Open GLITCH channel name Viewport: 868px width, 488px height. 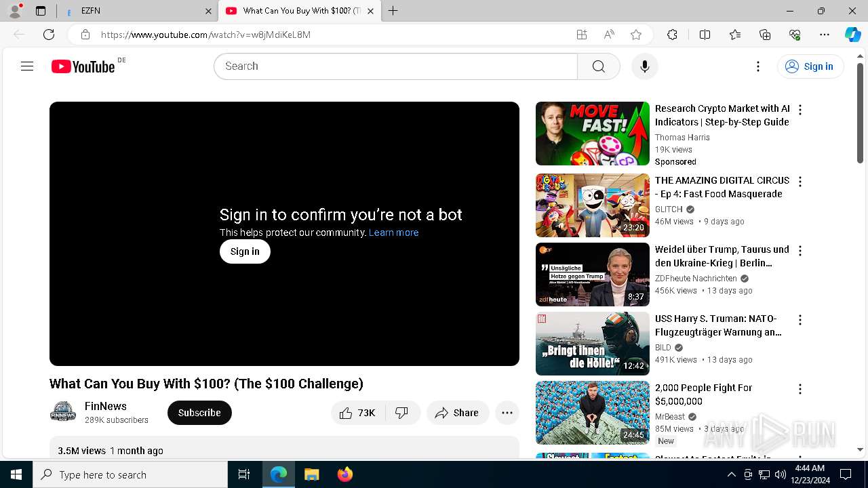pos(669,209)
